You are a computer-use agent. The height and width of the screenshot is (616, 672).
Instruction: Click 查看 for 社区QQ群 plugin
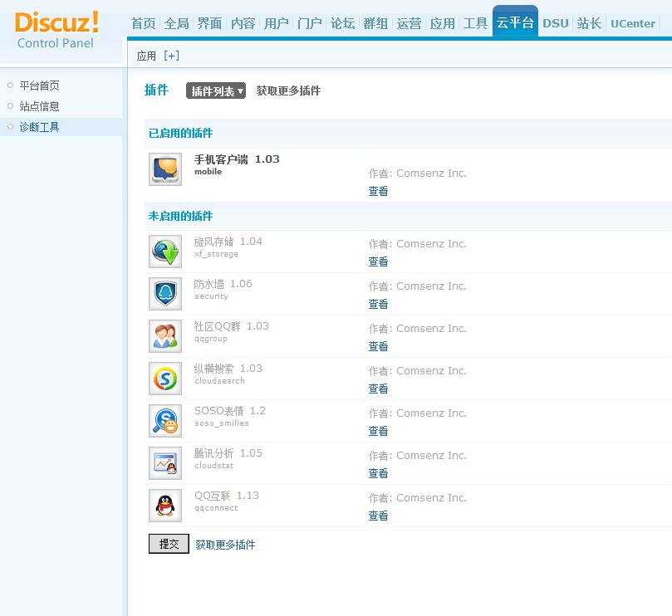tap(378, 346)
